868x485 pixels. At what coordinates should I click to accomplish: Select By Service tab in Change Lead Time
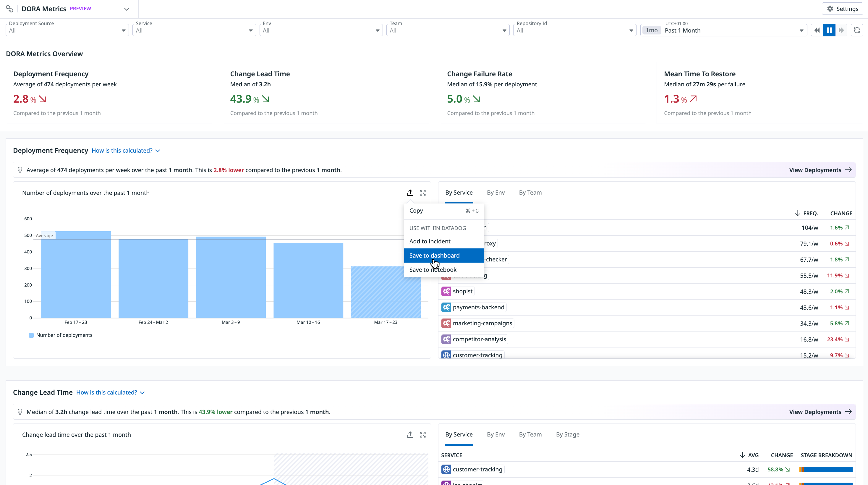tap(459, 434)
